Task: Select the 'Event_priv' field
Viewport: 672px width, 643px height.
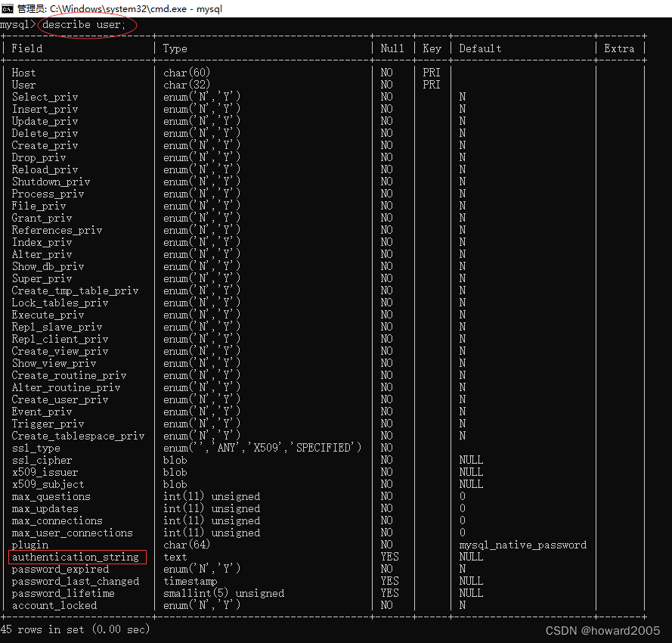Action: pos(42,412)
